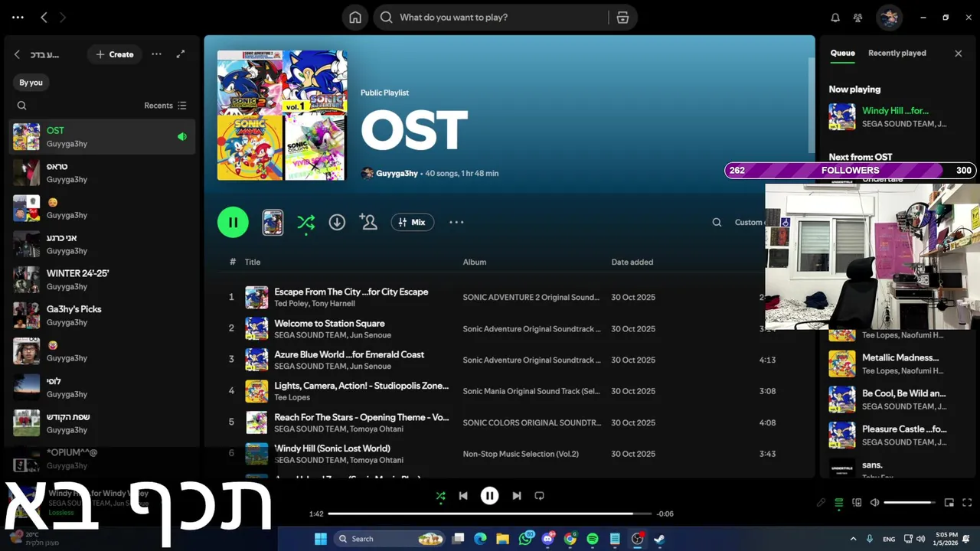Pause playlist with big green button
This screenshot has height=551, width=980.
233,223
